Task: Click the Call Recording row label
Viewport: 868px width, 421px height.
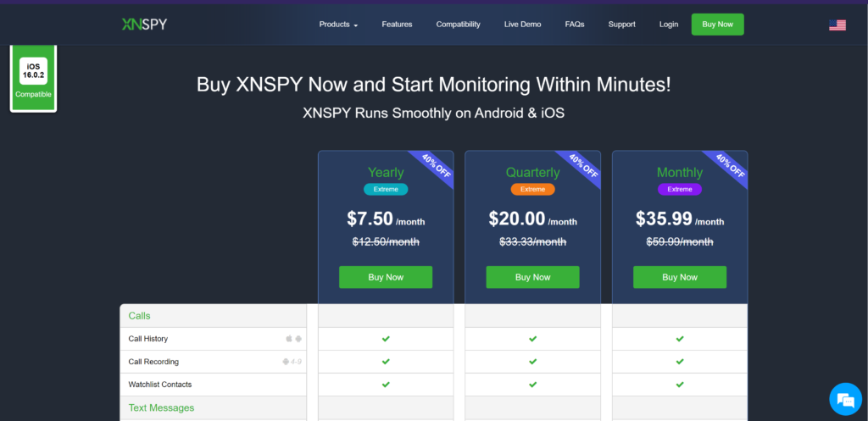Action: (x=153, y=362)
